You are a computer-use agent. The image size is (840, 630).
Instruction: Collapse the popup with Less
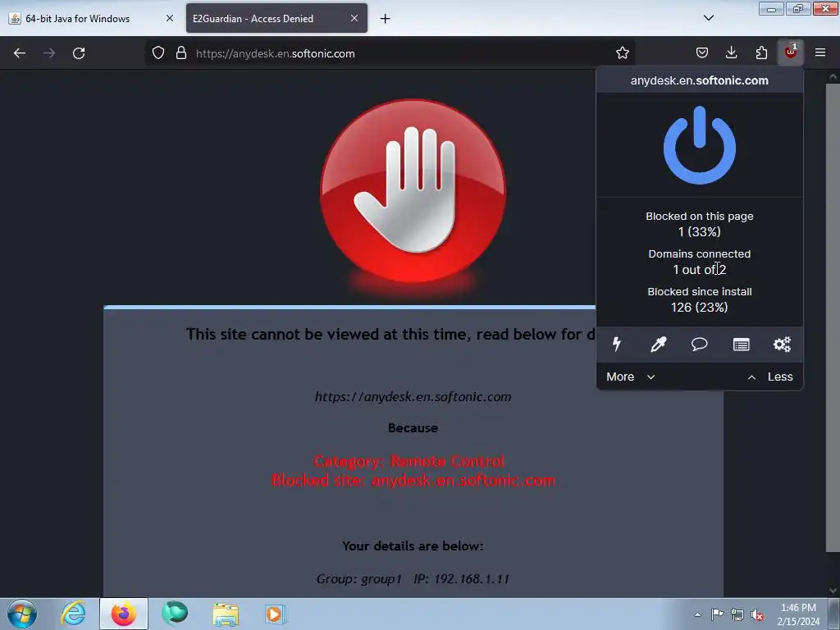(769, 377)
